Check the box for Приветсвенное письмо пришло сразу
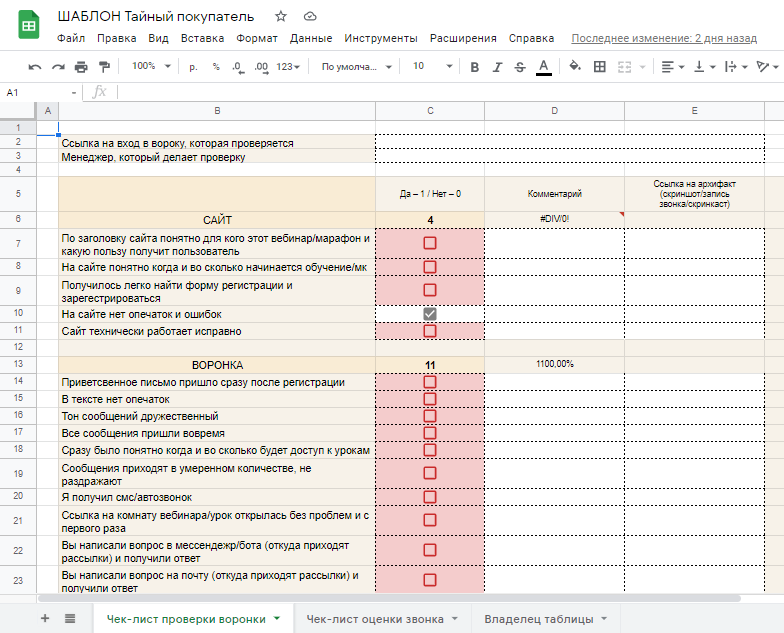The image size is (784, 633). point(430,382)
